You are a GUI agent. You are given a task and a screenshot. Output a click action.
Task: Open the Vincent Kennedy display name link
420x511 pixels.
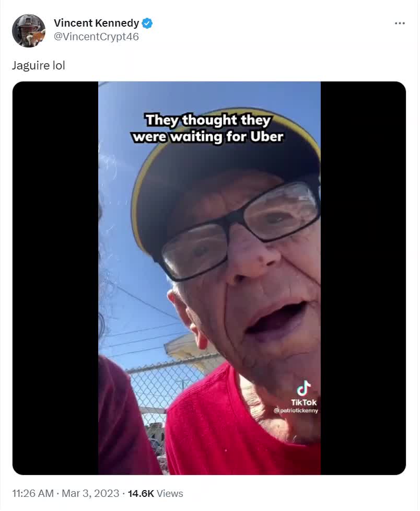pos(97,23)
